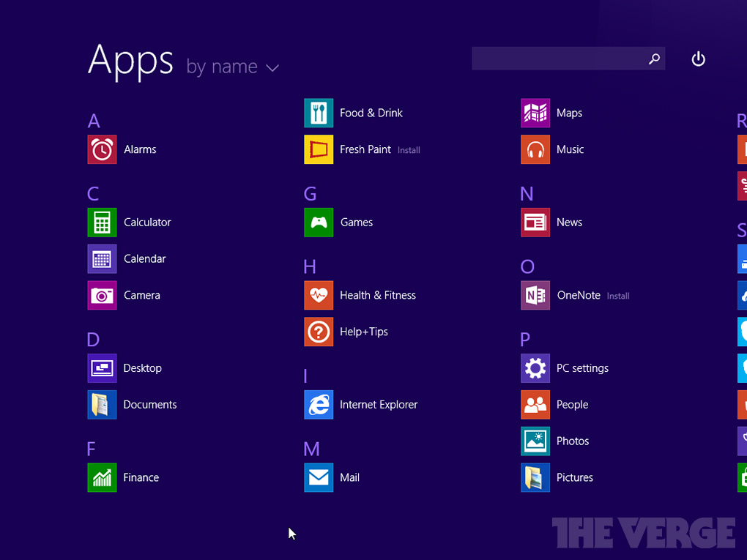Click the Fresh Paint icon

319,149
